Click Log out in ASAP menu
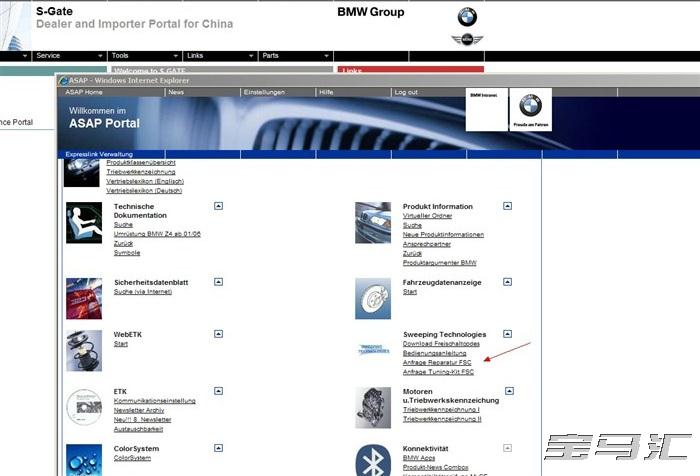The image size is (700, 476). click(406, 92)
